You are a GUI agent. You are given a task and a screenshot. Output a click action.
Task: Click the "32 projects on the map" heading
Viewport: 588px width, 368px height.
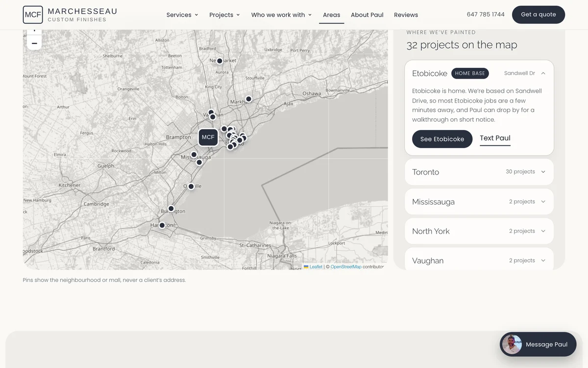point(462,45)
